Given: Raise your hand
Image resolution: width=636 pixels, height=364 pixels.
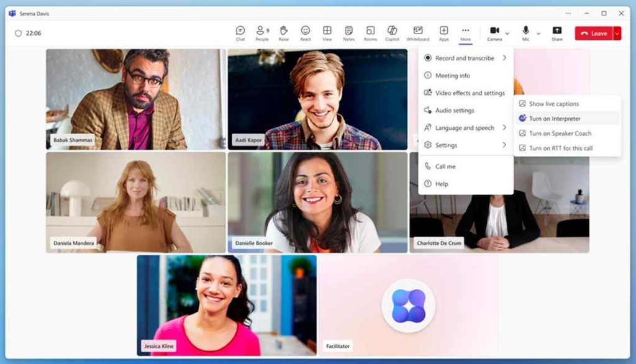Looking at the screenshot, I should 283,33.
